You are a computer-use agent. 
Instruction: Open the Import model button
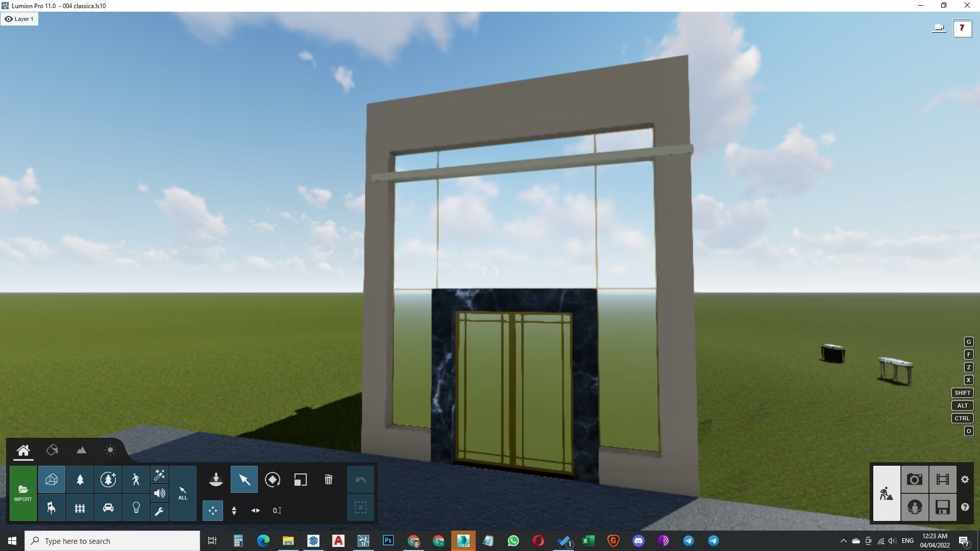(x=23, y=493)
